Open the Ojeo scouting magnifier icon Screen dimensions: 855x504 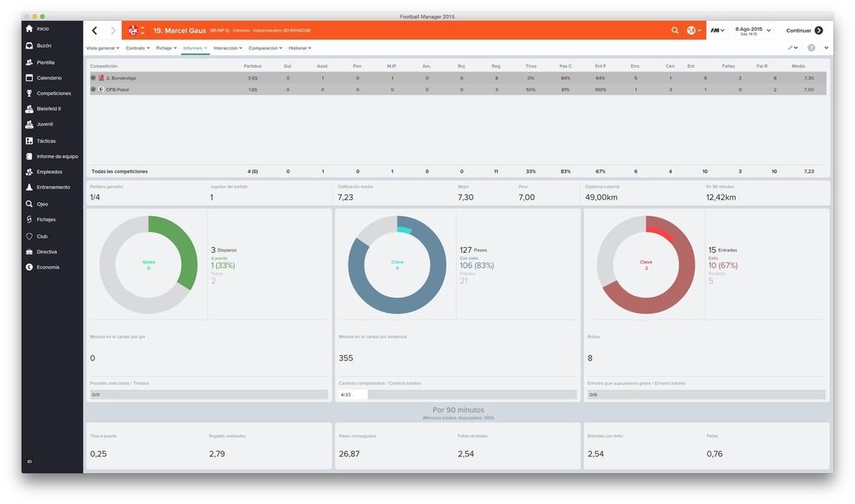29,204
